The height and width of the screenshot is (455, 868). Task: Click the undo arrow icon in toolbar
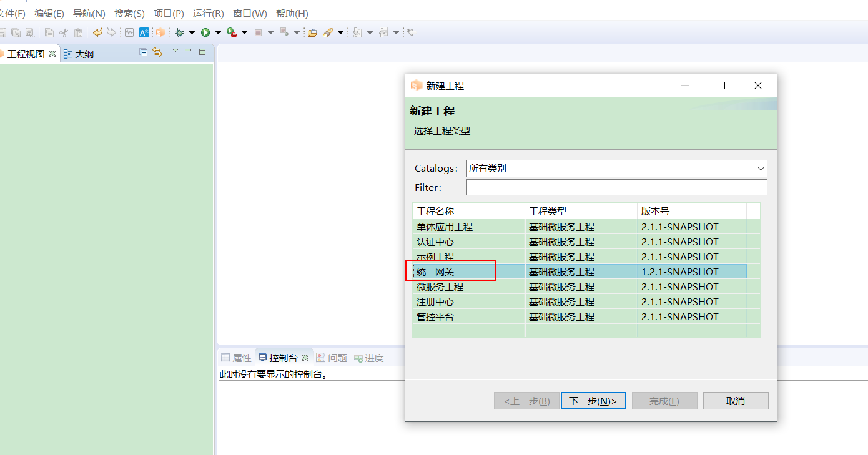coord(97,32)
